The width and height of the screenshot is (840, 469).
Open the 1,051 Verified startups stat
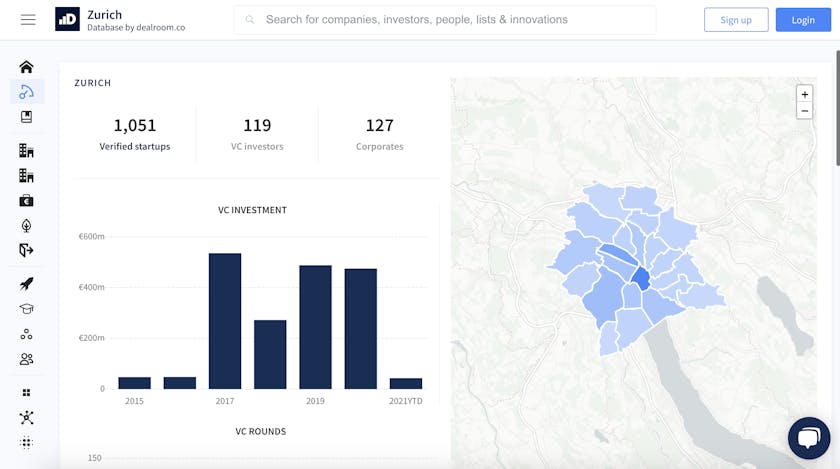click(x=135, y=134)
